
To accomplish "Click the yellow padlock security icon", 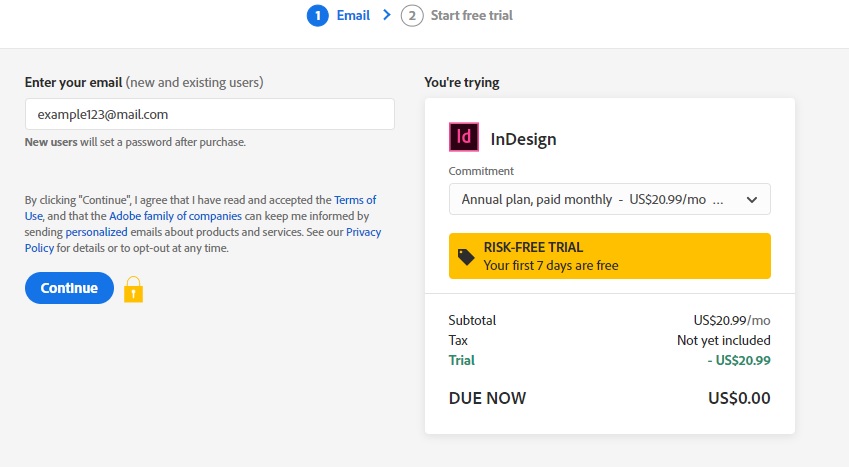I will (133, 289).
